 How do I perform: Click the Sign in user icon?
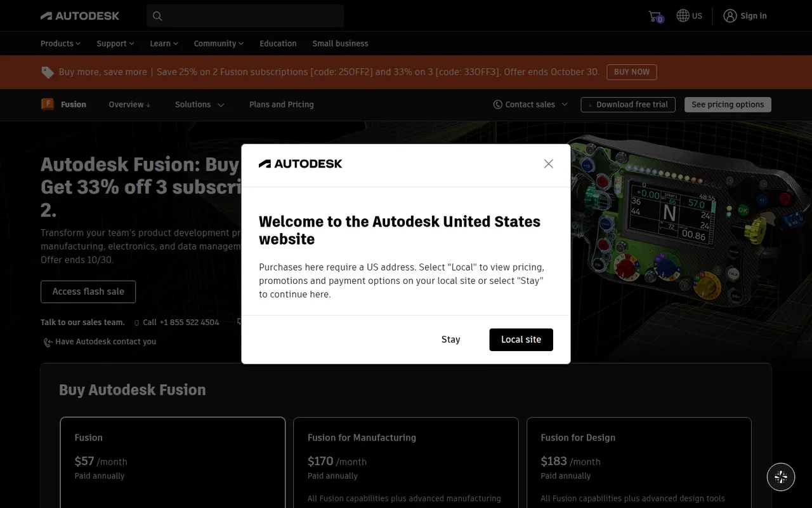(x=730, y=16)
